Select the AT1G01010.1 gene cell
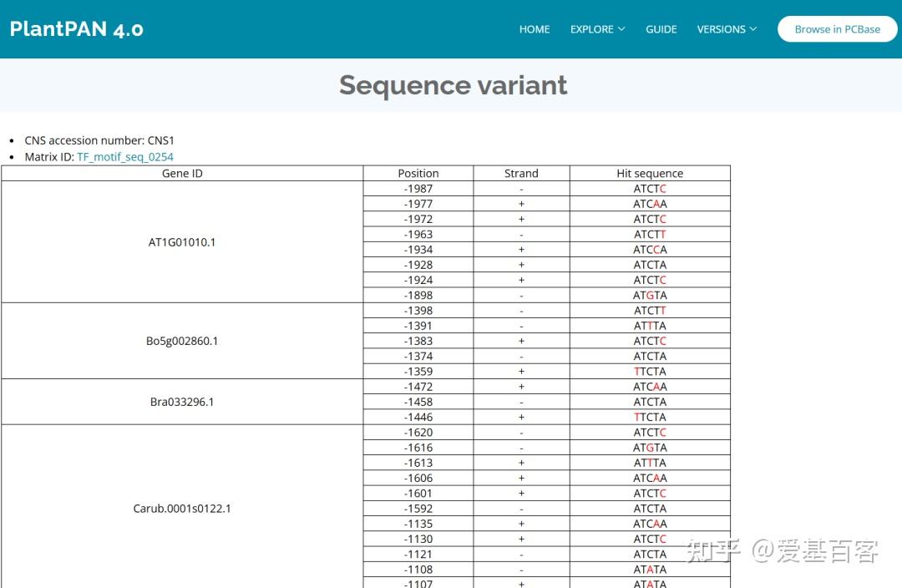902x588 pixels. (182, 242)
